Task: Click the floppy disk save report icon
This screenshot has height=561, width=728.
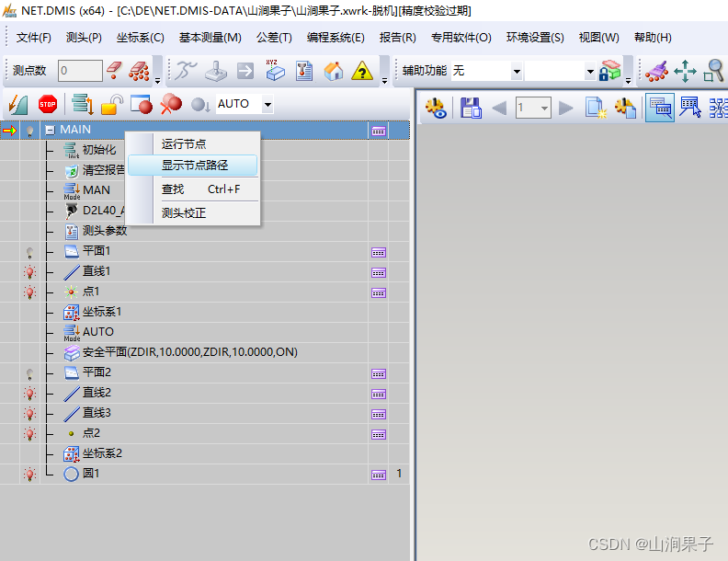Action: (471, 108)
